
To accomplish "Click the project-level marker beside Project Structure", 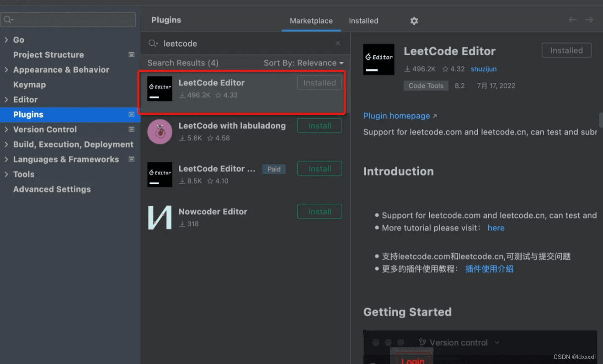I will pos(131,54).
